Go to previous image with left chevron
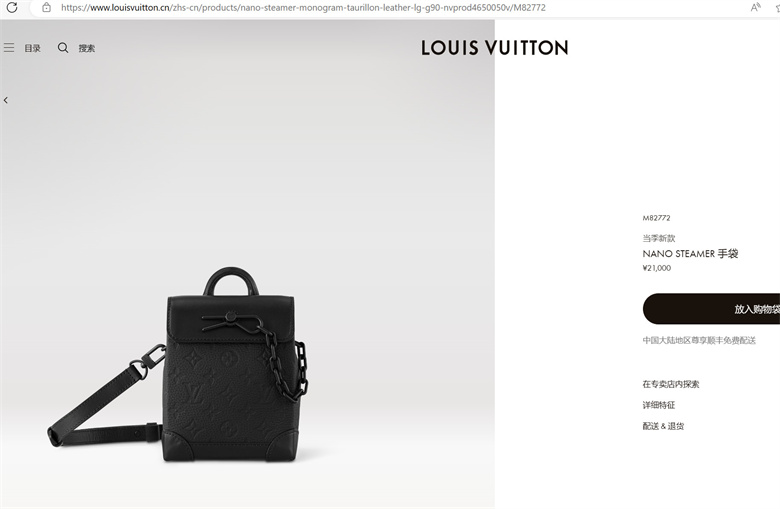The height and width of the screenshot is (509, 780). click(x=6, y=100)
